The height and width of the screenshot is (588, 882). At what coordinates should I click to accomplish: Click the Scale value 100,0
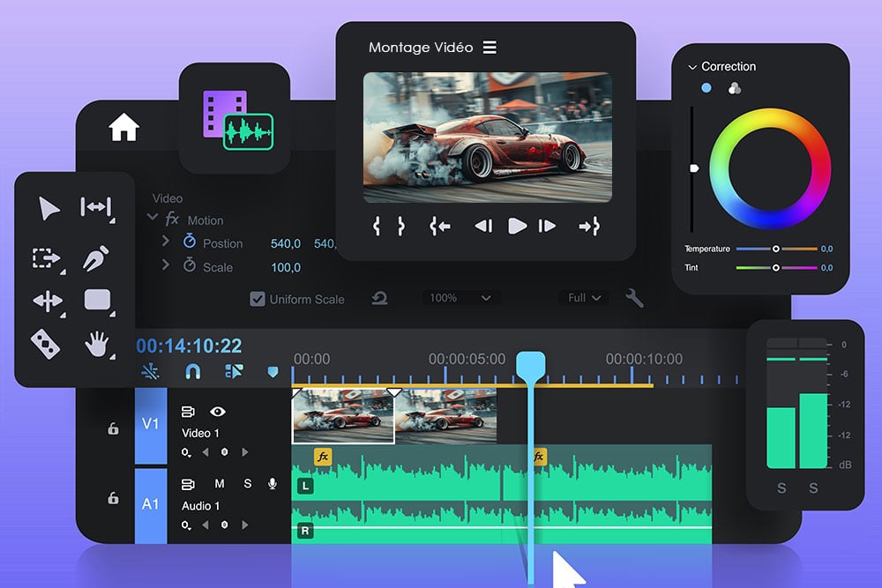(286, 268)
